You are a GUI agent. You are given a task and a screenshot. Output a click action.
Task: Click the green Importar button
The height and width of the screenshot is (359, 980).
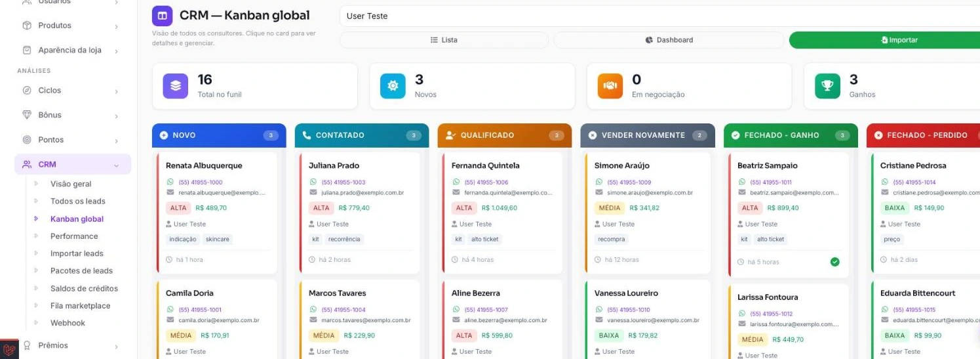pos(884,40)
